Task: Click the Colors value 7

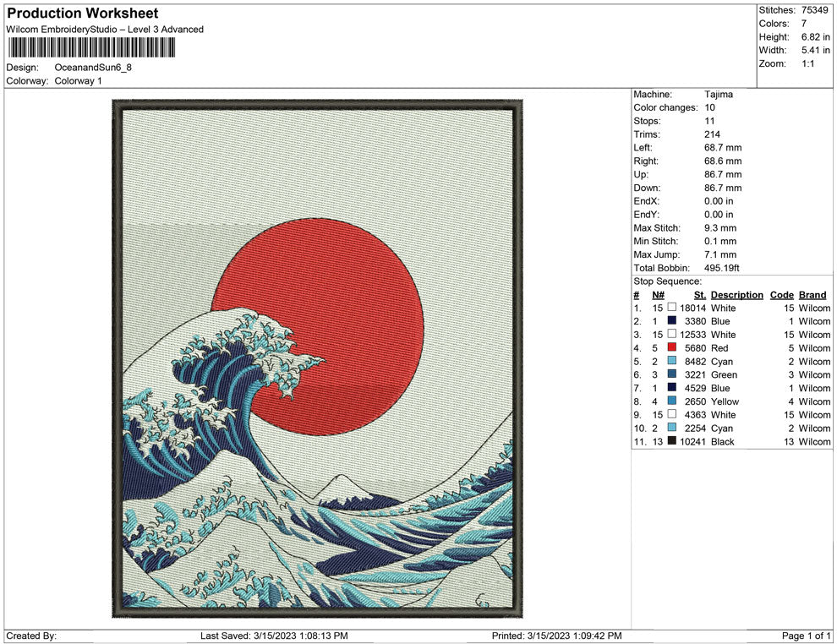Action: 804,24
